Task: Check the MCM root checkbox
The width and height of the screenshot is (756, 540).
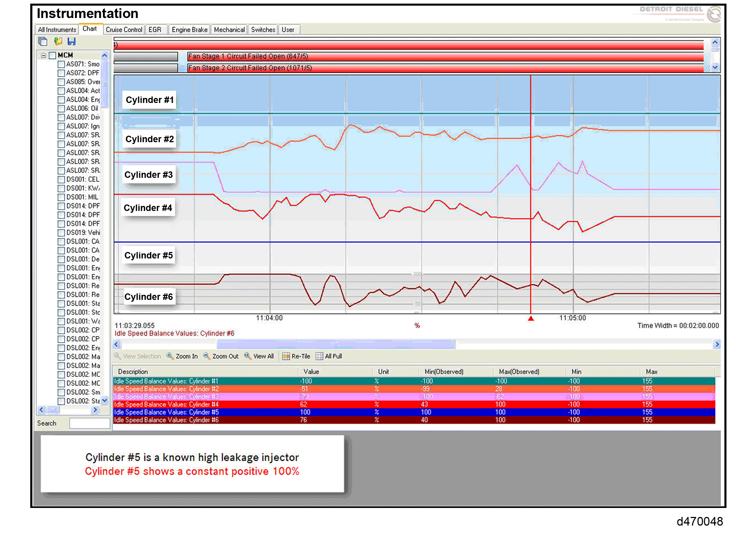Action: coord(53,55)
